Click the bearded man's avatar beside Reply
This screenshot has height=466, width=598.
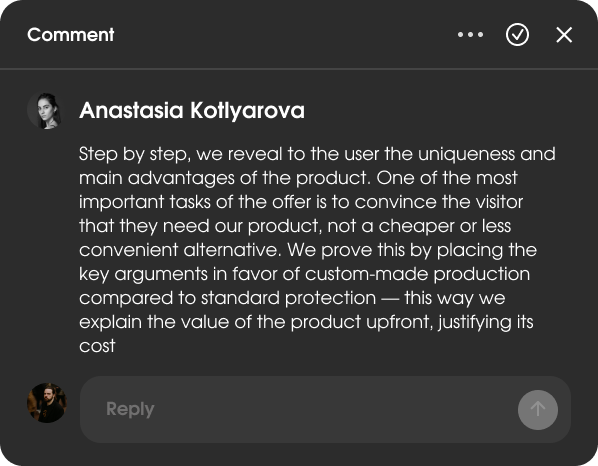tap(47, 403)
